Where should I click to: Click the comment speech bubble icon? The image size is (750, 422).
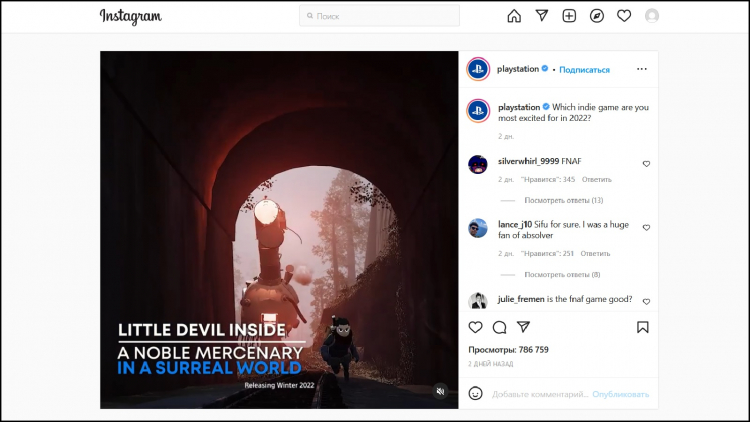click(499, 327)
